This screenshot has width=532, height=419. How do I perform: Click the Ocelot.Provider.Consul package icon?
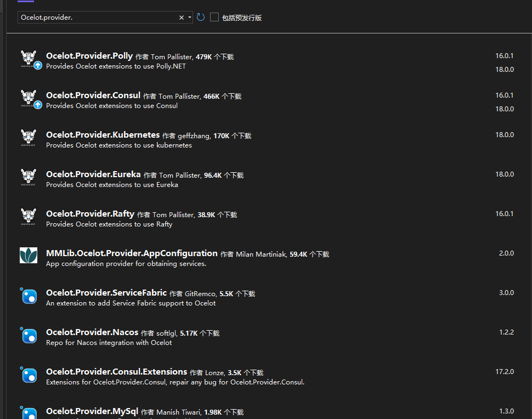[x=29, y=98]
